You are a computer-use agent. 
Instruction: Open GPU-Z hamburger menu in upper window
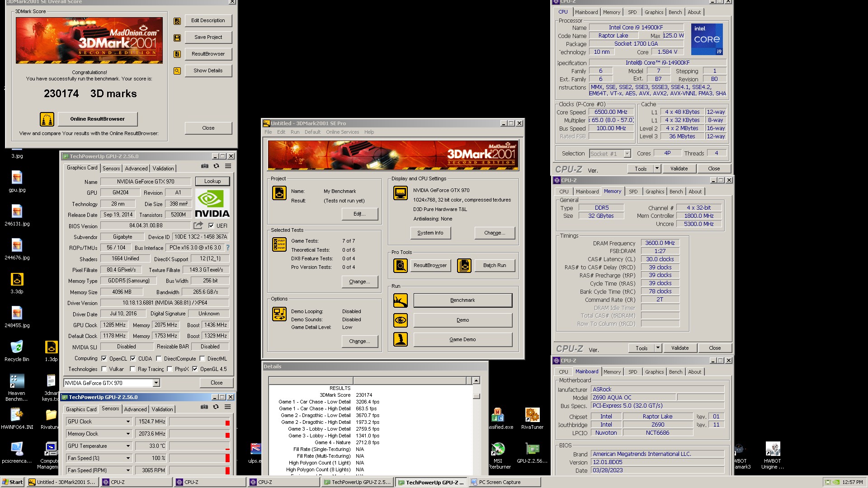(228, 166)
